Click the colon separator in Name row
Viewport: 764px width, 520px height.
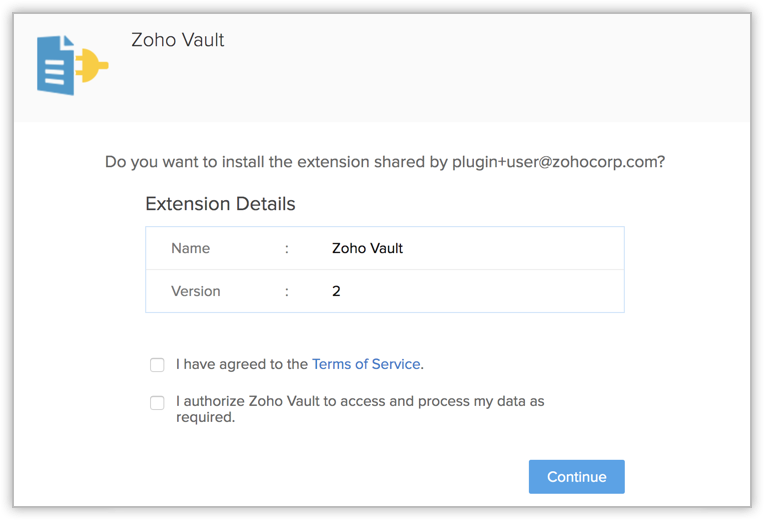pos(287,248)
